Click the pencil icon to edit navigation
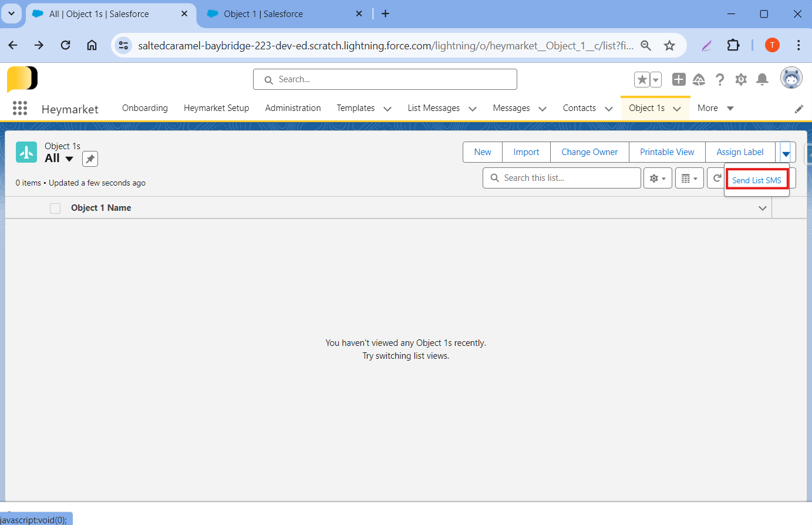This screenshot has width=812, height=525. pos(798,109)
